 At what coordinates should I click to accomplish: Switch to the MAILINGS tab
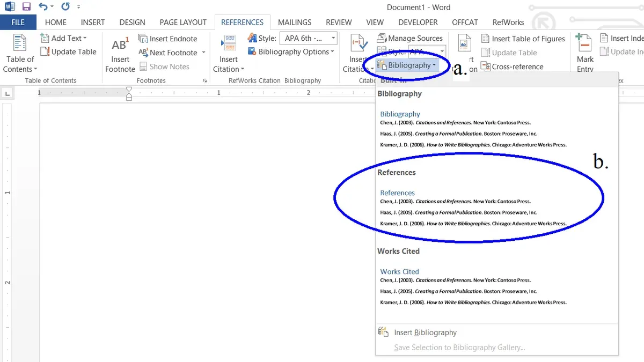tap(295, 22)
